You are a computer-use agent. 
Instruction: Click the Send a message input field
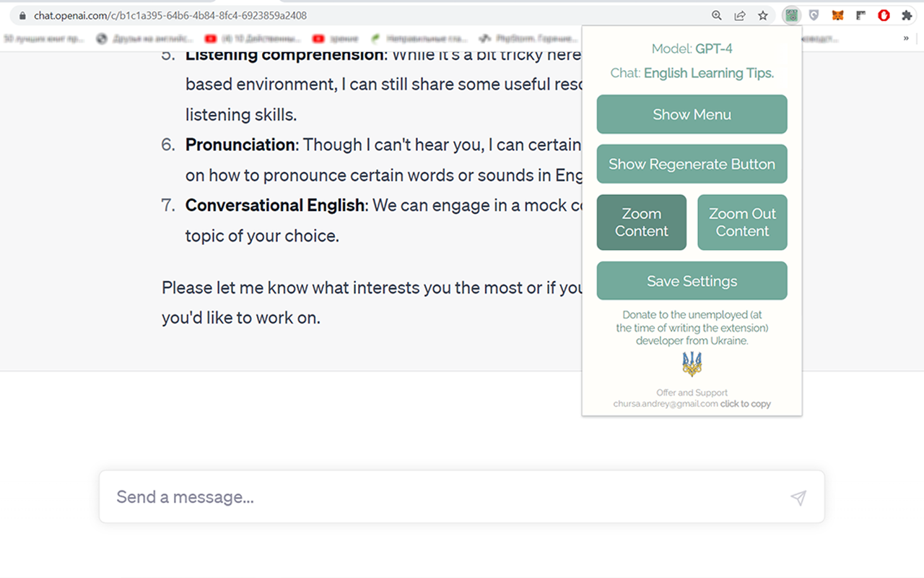462,497
